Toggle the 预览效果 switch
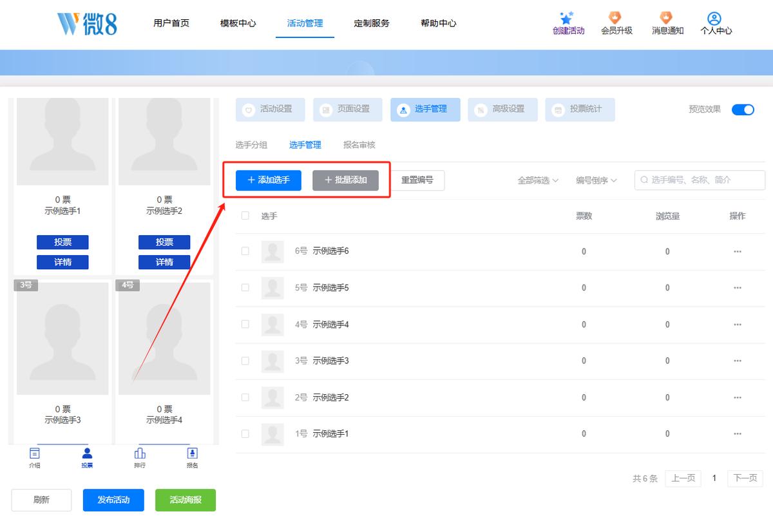773x532 pixels. 743,109
